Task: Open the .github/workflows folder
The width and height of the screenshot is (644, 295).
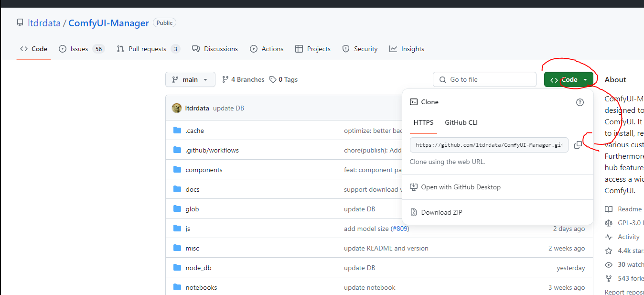Action: tap(212, 150)
